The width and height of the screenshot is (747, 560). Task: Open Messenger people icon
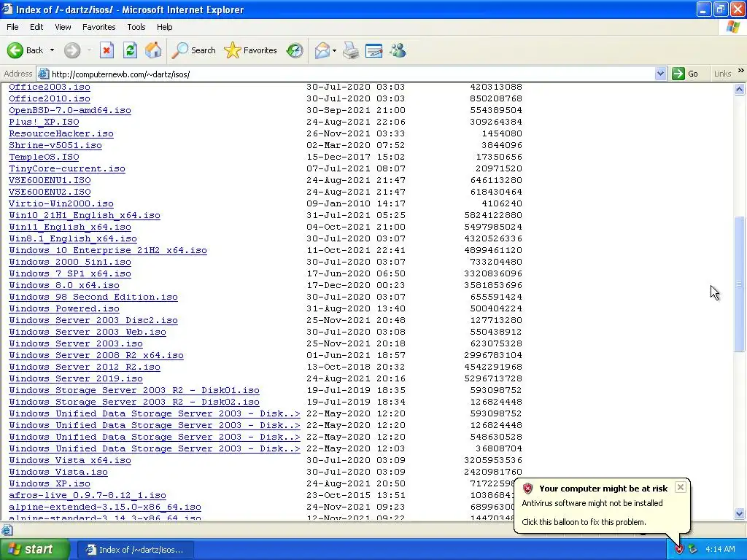tap(398, 50)
